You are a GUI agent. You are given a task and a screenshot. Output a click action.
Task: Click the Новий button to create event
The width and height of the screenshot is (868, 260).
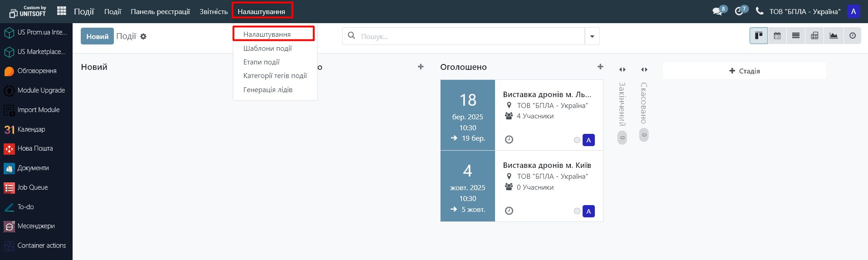97,36
